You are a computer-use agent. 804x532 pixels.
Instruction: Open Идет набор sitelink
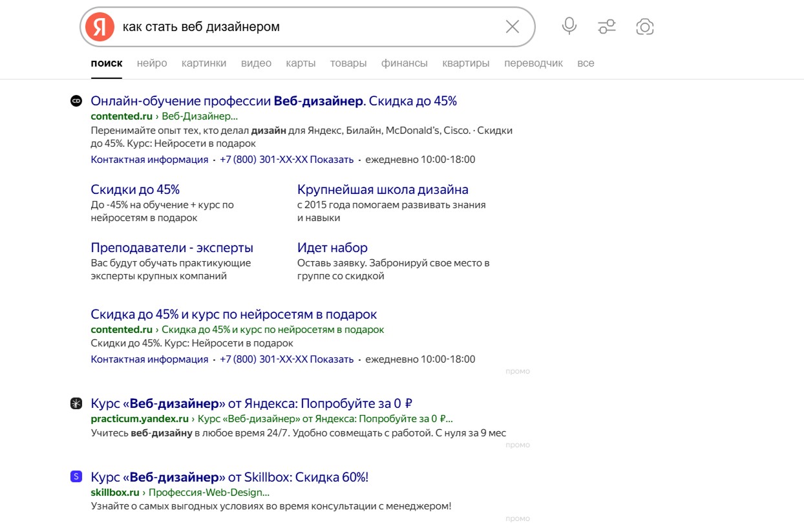[332, 248]
